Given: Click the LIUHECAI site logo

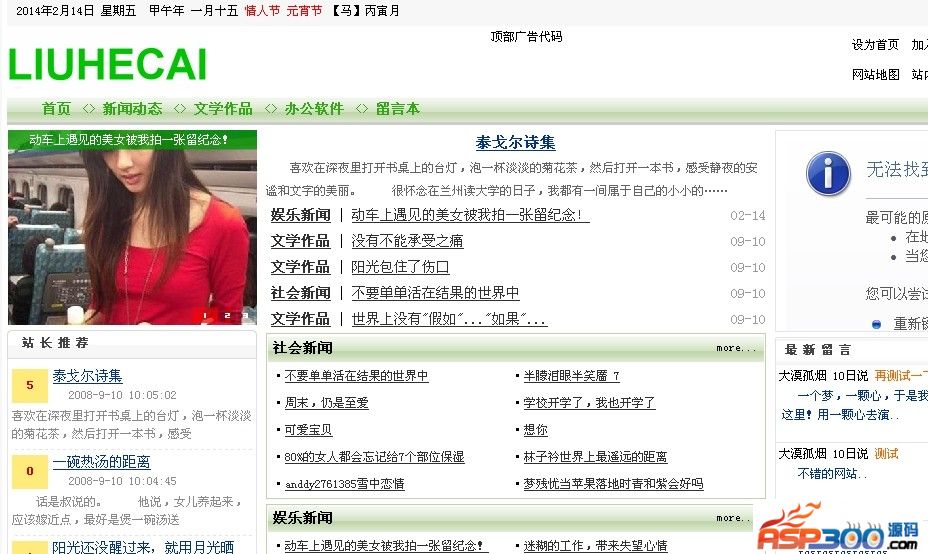Looking at the screenshot, I should click(107, 64).
